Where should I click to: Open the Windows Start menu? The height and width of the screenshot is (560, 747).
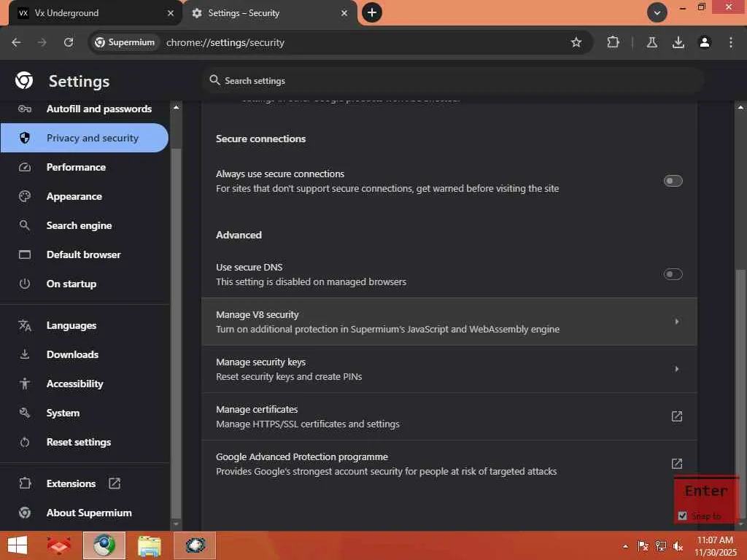(x=18, y=545)
